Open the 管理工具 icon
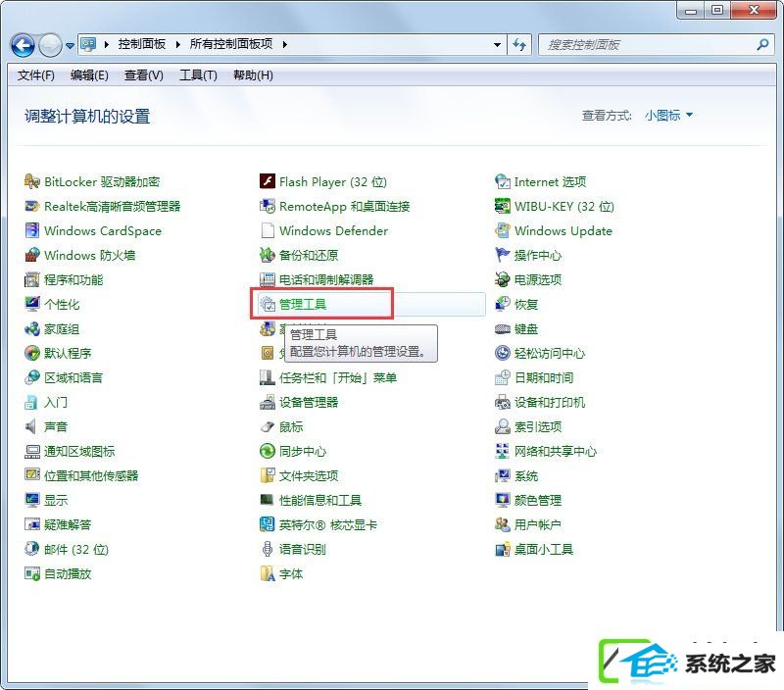 tap(268, 304)
